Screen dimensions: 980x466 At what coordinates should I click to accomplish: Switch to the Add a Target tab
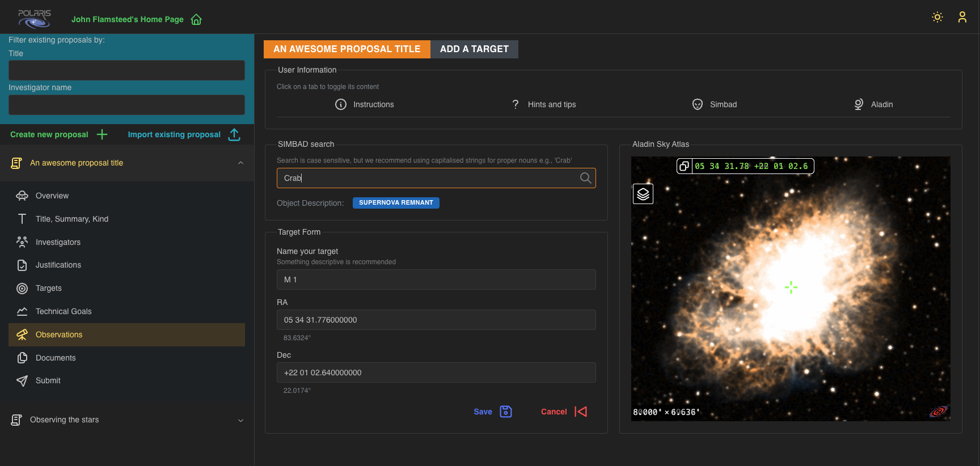pyautogui.click(x=474, y=49)
